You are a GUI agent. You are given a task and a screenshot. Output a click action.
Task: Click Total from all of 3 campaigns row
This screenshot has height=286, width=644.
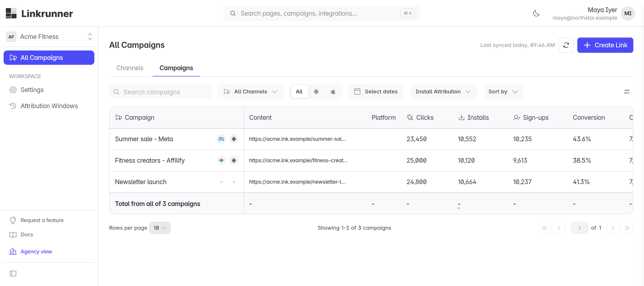[371, 204]
